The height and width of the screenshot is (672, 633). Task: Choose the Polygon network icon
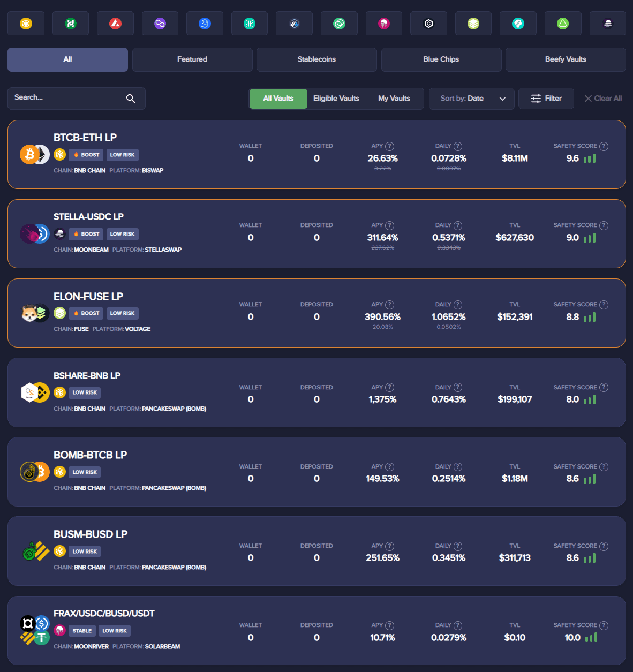tap(160, 24)
